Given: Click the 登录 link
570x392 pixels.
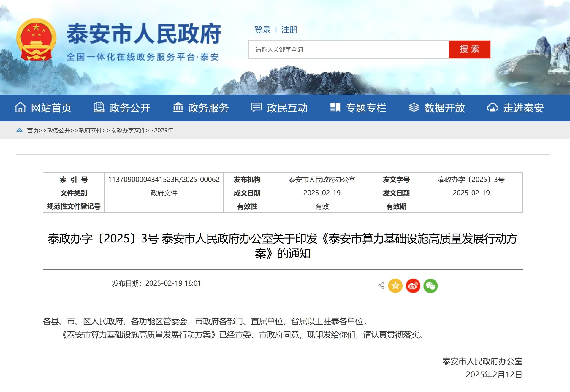Looking at the screenshot, I should 262,30.
